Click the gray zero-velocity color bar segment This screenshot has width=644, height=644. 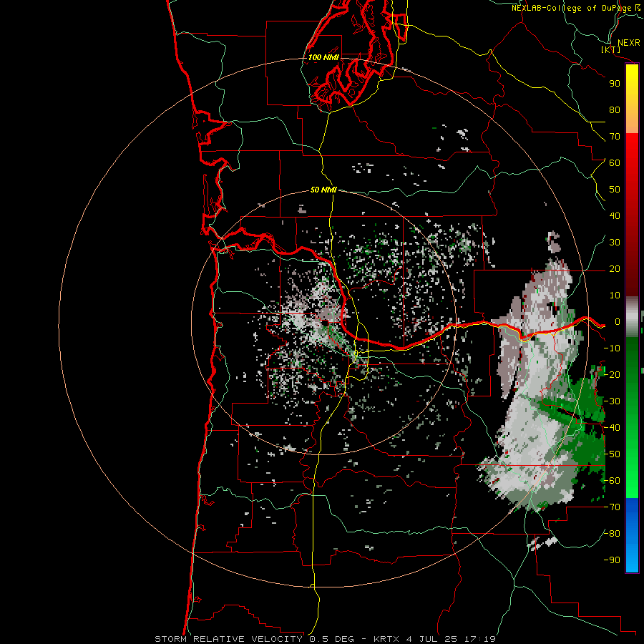coord(632,317)
